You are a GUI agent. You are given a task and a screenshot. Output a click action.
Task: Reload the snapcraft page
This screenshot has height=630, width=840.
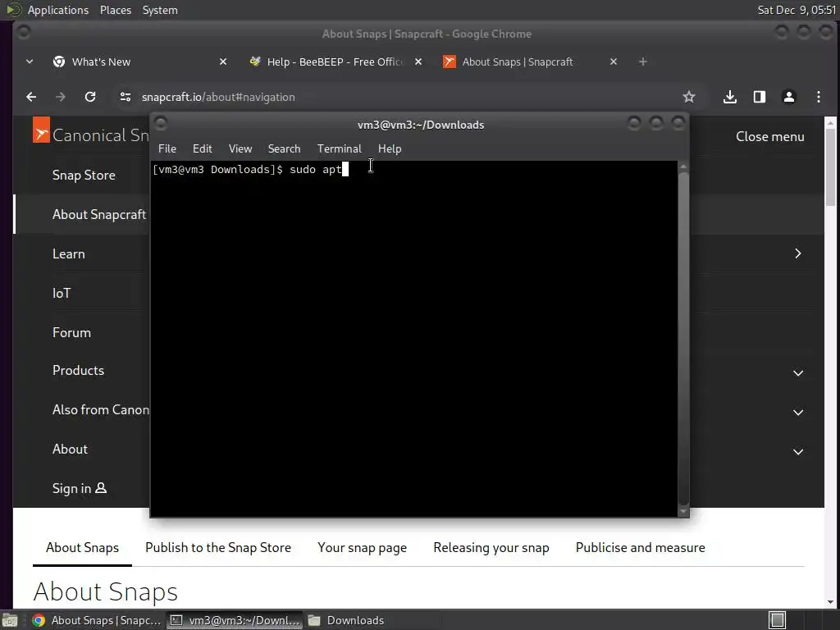pyautogui.click(x=90, y=97)
